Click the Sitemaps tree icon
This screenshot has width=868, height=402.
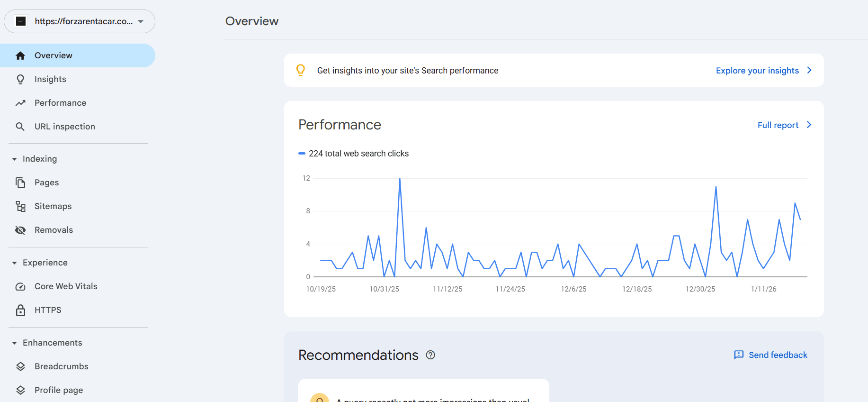click(x=20, y=206)
